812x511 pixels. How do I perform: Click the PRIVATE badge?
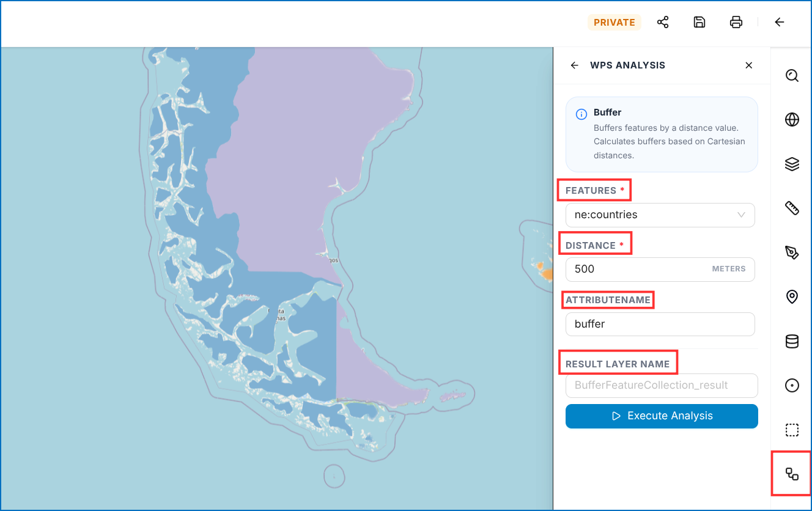click(x=615, y=23)
